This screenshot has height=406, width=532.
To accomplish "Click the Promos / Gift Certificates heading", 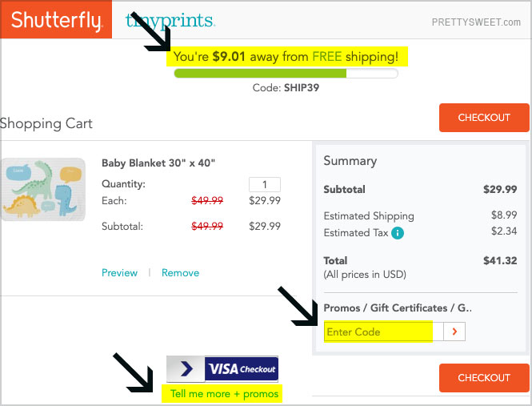I will click(x=398, y=308).
